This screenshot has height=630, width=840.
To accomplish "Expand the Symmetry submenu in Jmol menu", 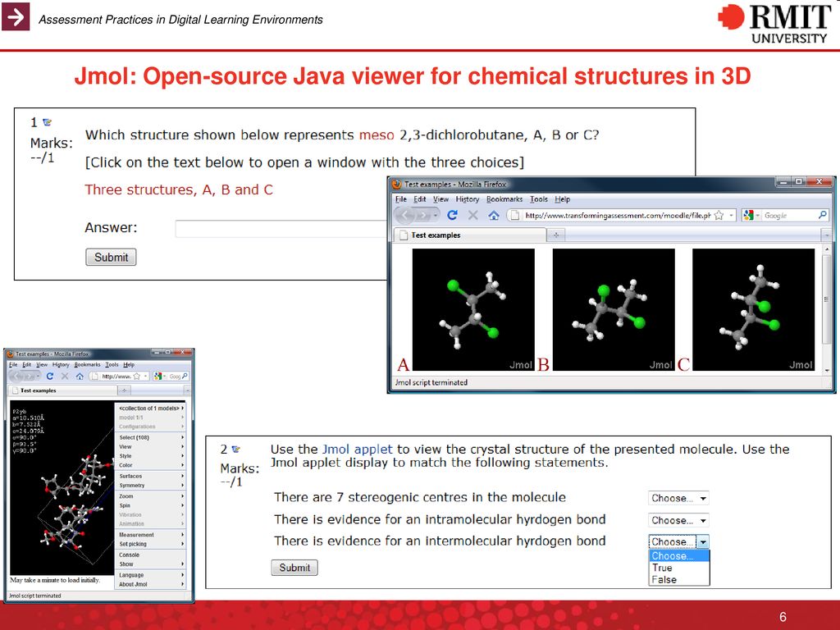I will [151, 485].
